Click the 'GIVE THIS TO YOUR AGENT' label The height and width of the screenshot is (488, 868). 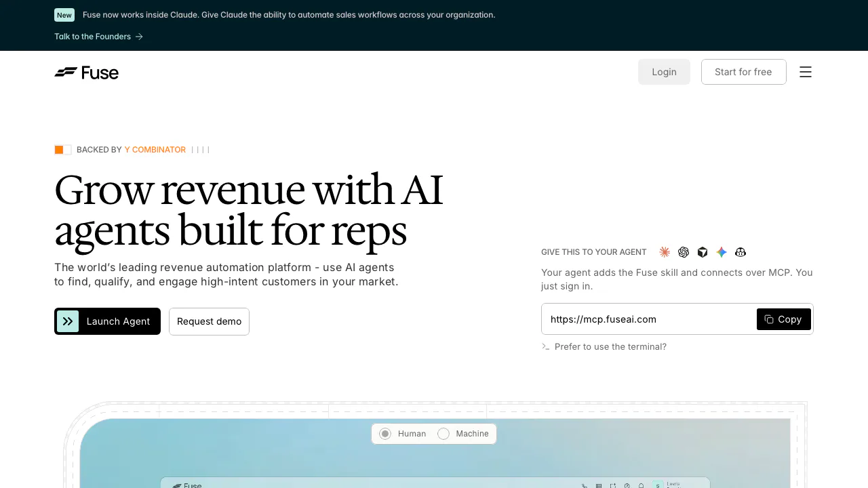pyautogui.click(x=594, y=252)
